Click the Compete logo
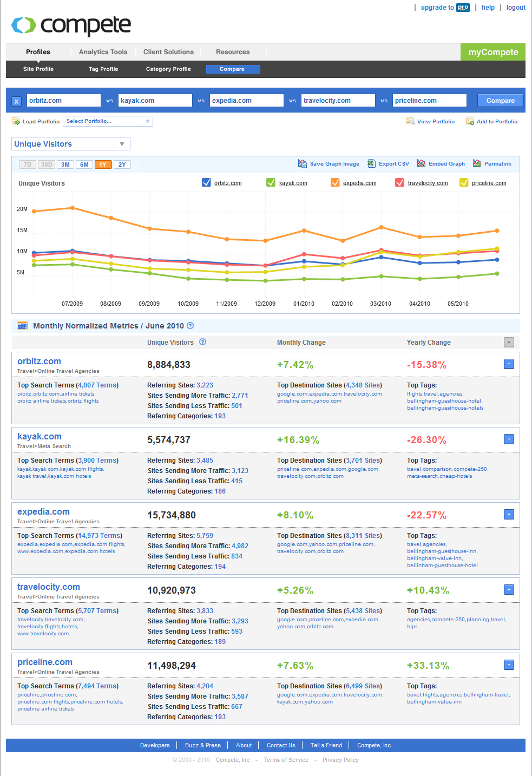The width and height of the screenshot is (532, 776). pos(71,25)
